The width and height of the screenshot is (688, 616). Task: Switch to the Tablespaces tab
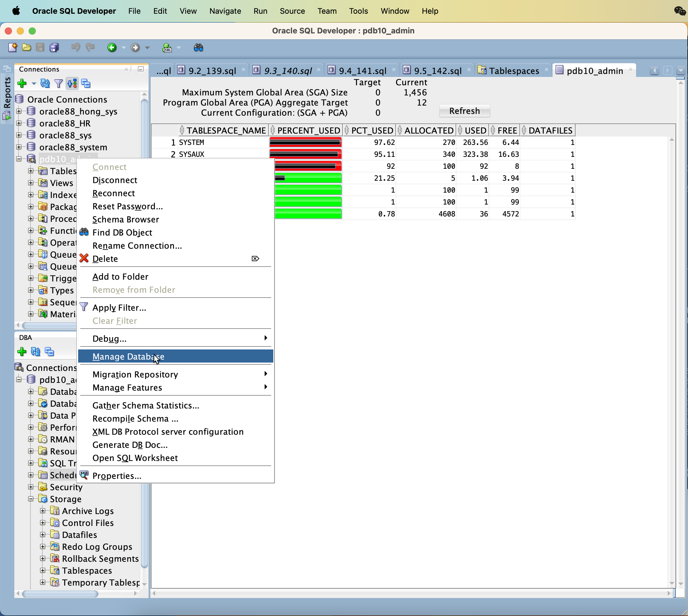[514, 71]
